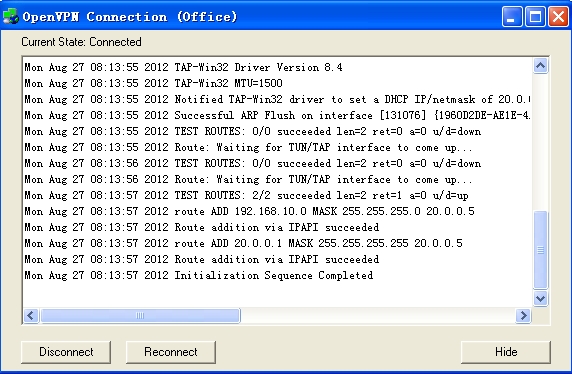Click the "Current State: Connected" label
Screen dimensions: 572x374
tap(81, 42)
